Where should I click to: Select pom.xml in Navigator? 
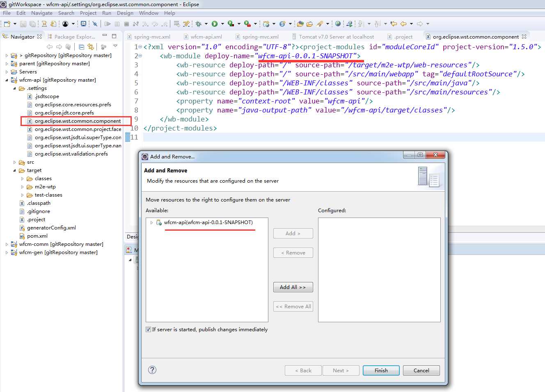pyautogui.click(x=37, y=236)
